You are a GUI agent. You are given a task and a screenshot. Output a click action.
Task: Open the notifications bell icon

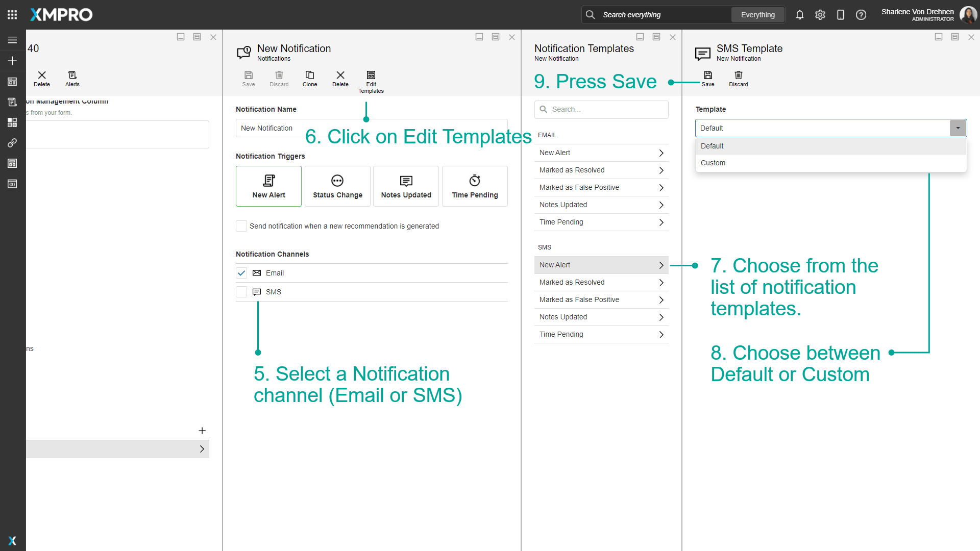click(799, 15)
